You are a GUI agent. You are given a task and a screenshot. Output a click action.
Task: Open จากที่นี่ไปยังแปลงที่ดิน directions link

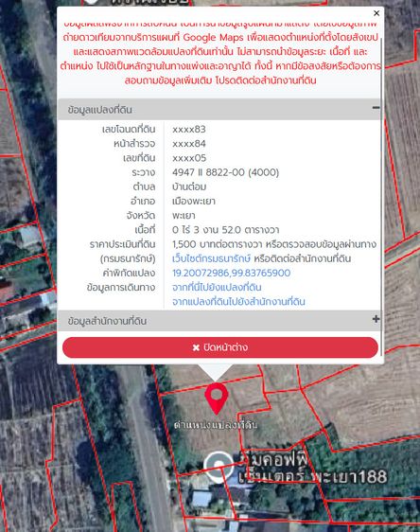[217, 288]
